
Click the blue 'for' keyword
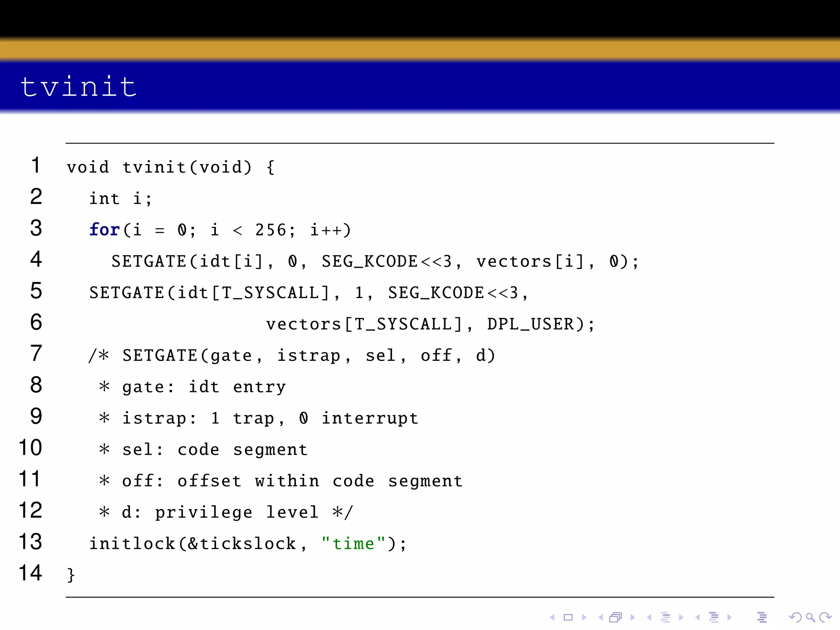click(x=105, y=229)
